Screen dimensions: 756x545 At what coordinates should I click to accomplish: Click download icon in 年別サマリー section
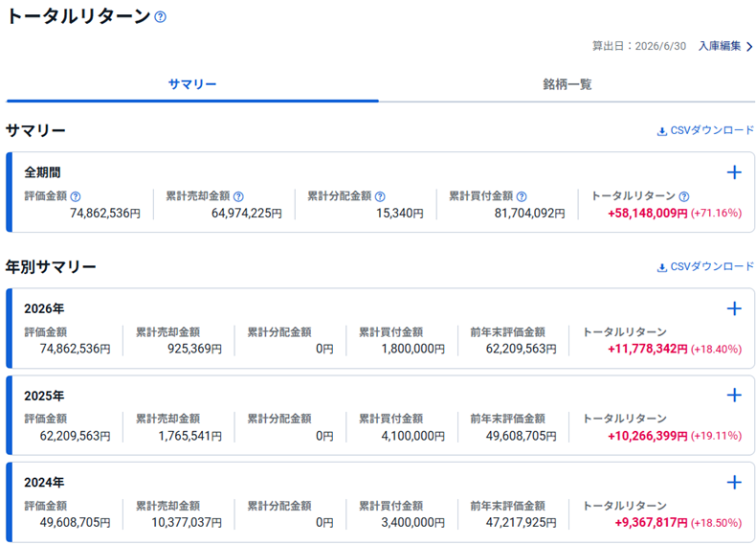(x=662, y=267)
